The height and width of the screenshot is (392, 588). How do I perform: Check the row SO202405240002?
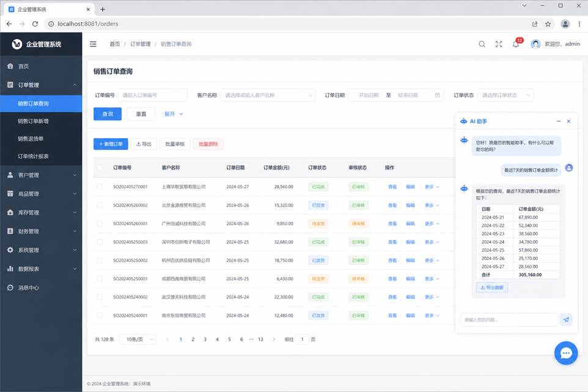pos(100,297)
